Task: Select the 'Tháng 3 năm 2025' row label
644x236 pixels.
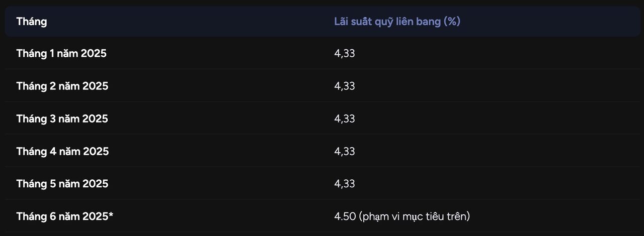Action: [62, 119]
